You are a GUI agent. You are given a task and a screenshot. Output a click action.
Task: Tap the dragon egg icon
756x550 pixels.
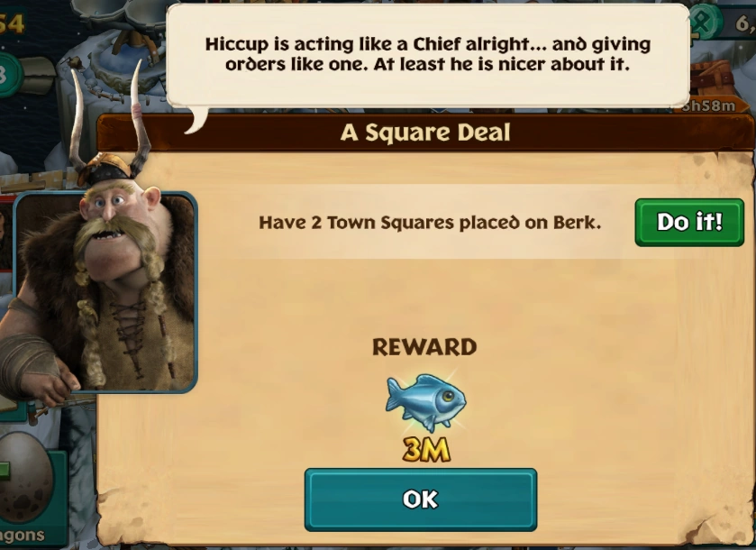(26, 477)
